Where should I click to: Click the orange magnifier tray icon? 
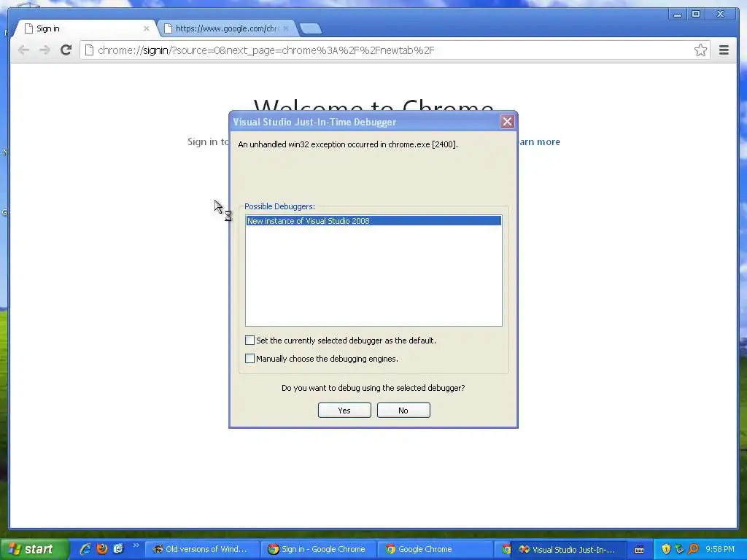[x=693, y=549]
